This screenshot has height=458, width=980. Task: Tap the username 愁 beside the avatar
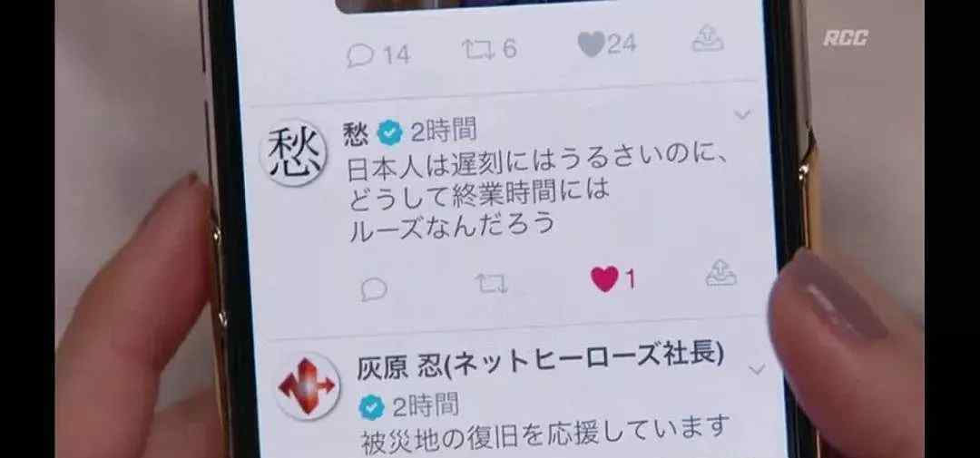(356, 134)
